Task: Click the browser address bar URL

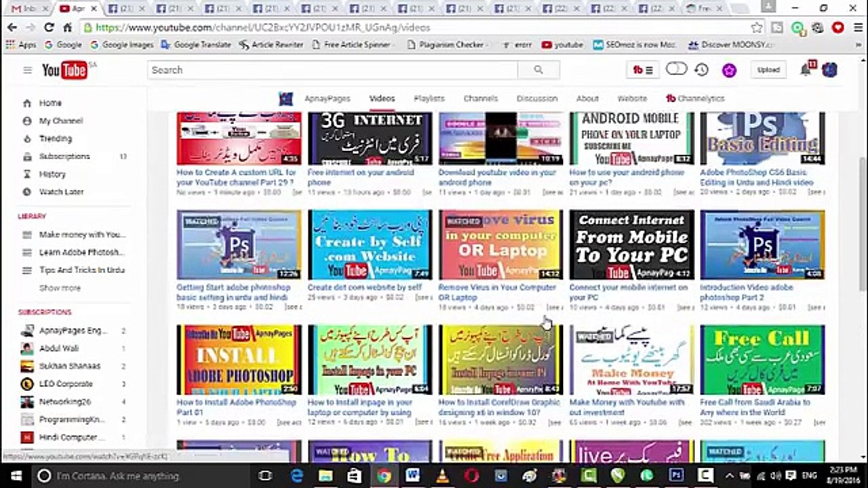Action: (x=263, y=28)
